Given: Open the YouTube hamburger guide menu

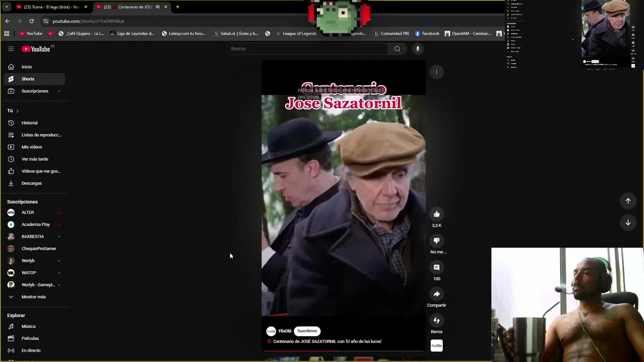Looking at the screenshot, I should point(11,49).
